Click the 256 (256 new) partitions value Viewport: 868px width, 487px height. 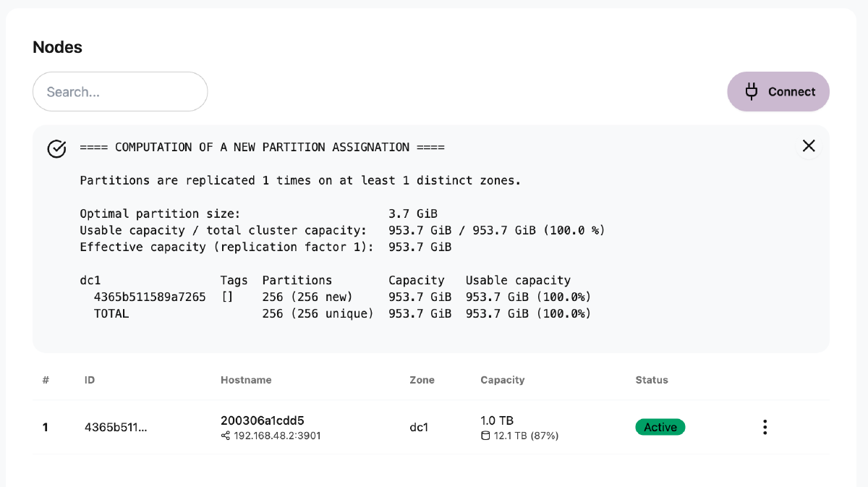307,297
